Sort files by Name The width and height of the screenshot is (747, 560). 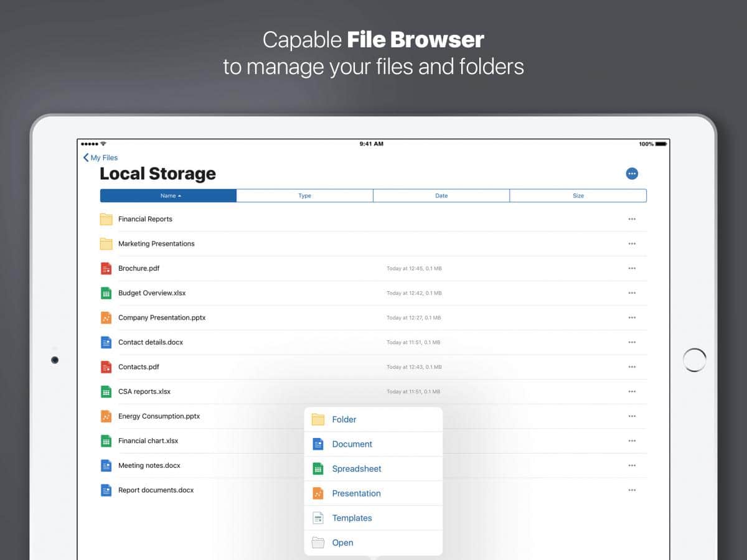pyautogui.click(x=168, y=196)
